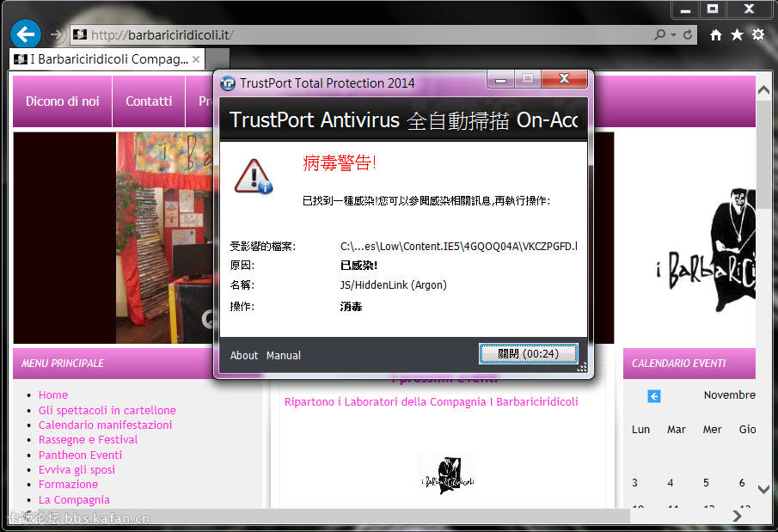Click the horizontal scrollbar right arrow
This screenshot has width=778, height=532.
pyautogui.click(x=738, y=517)
